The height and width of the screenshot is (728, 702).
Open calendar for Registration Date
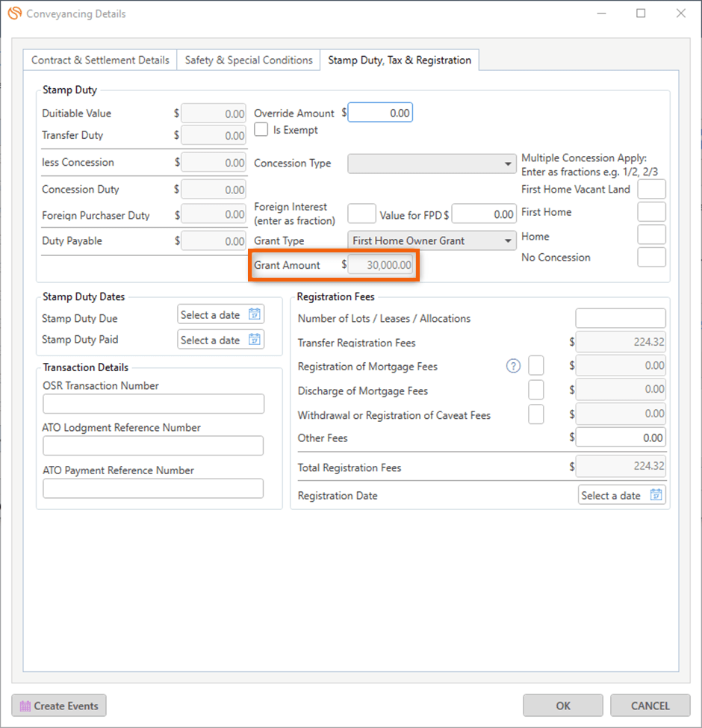click(656, 495)
